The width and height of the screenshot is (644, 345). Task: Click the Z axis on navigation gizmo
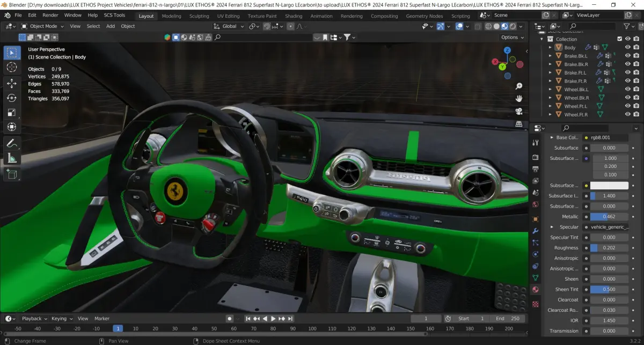click(x=507, y=50)
